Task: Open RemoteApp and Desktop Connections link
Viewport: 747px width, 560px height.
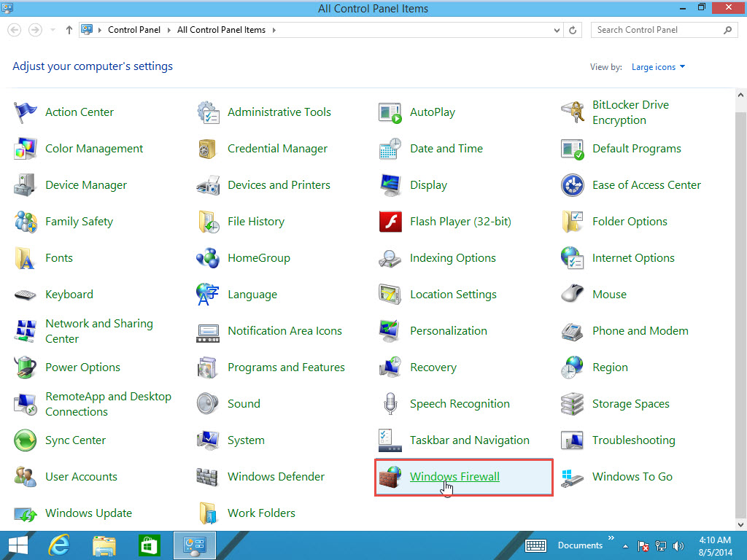Action: [x=108, y=404]
